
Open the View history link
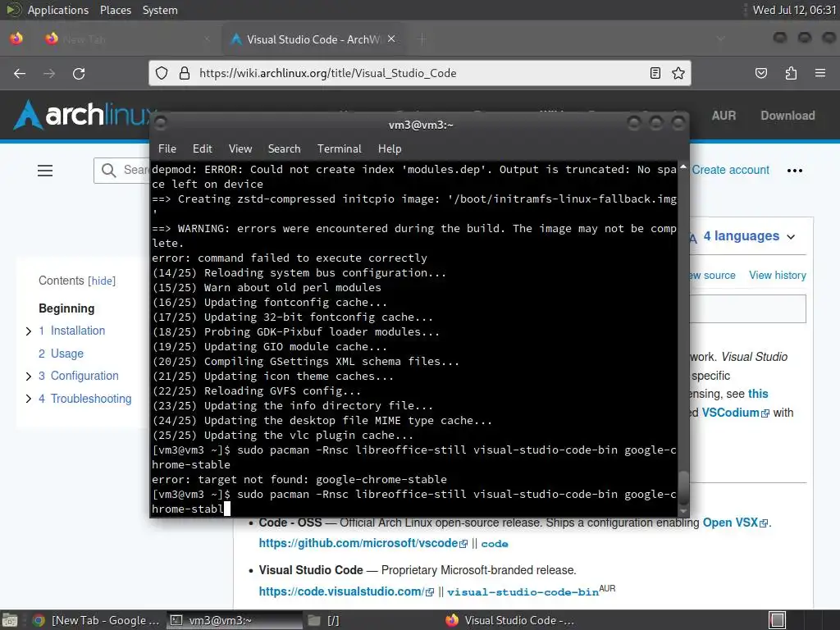(x=778, y=275)
